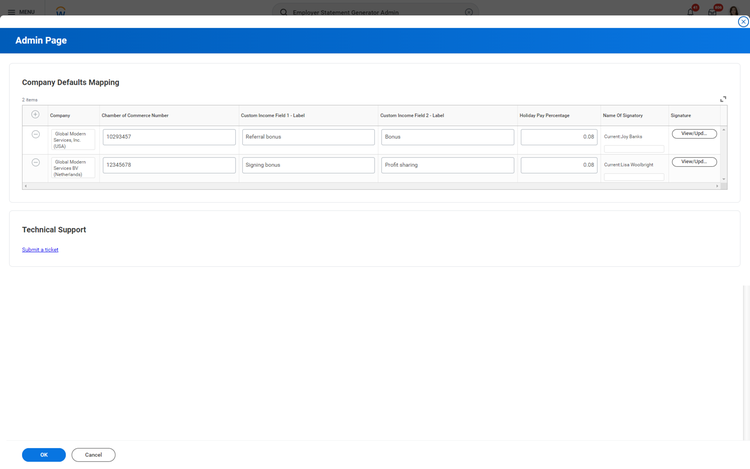Clear the search field text
Image resolution: width=750 pixels, height=469 pixels.
point(469,12)
